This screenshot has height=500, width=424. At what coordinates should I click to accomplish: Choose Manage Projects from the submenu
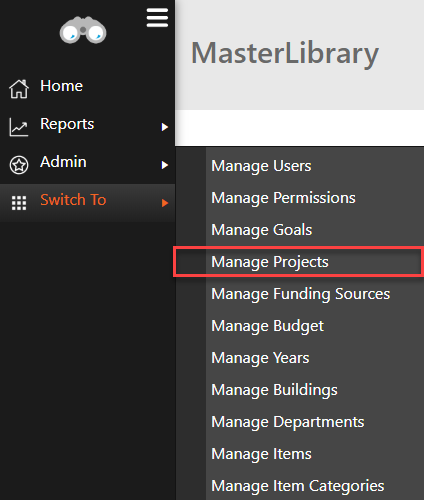click(270, 262)
